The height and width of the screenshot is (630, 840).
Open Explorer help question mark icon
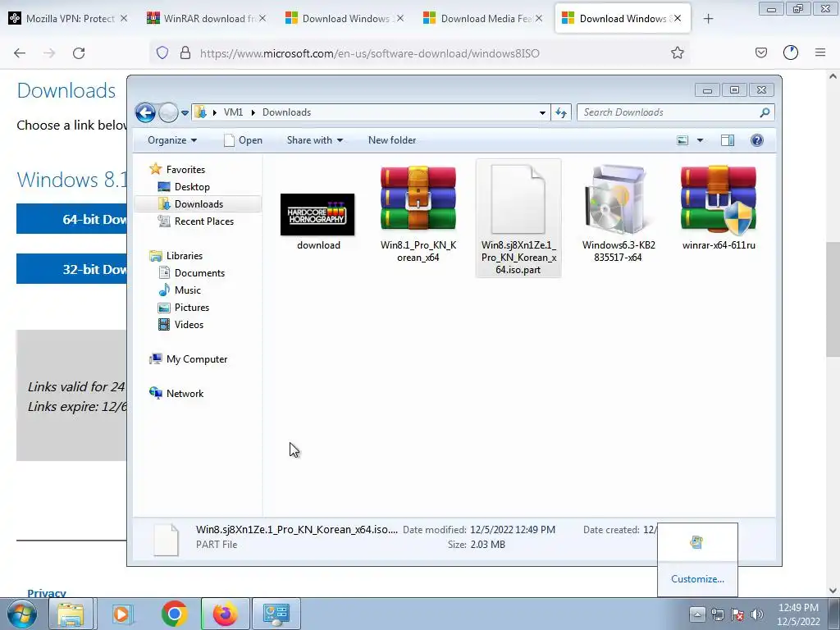click(x=757, y=140)
